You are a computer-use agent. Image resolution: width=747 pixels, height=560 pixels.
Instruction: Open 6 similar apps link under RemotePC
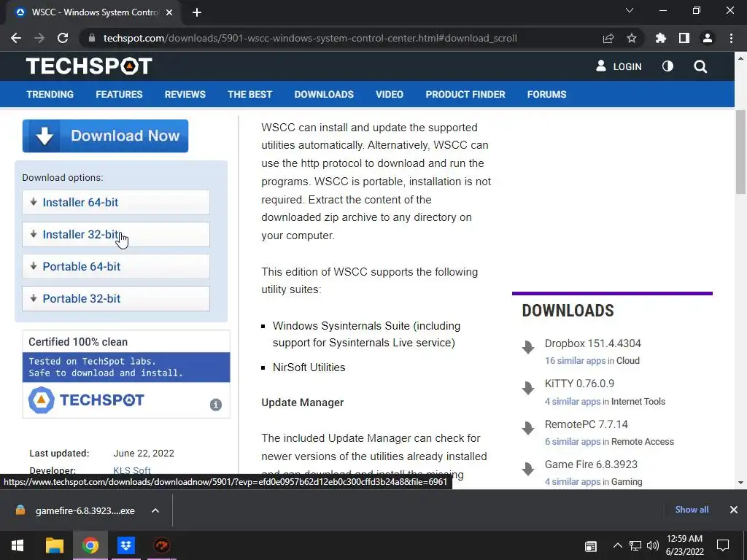click(x=573, y=441)
